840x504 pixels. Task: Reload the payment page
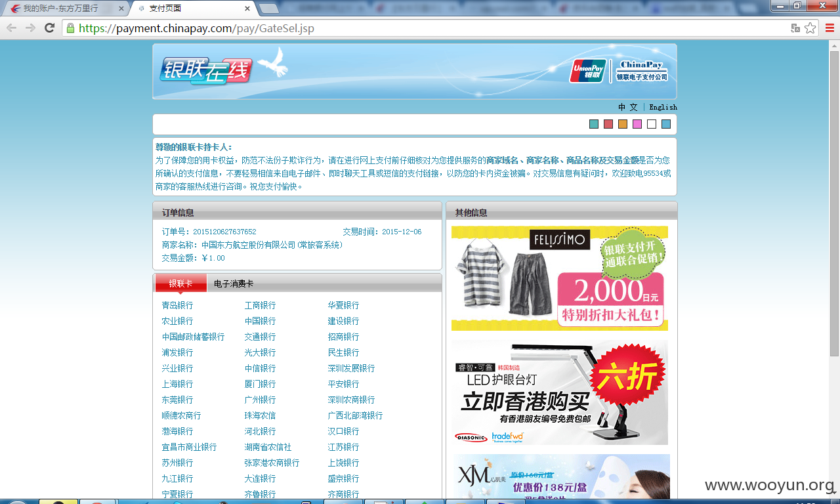coord(49,28)
